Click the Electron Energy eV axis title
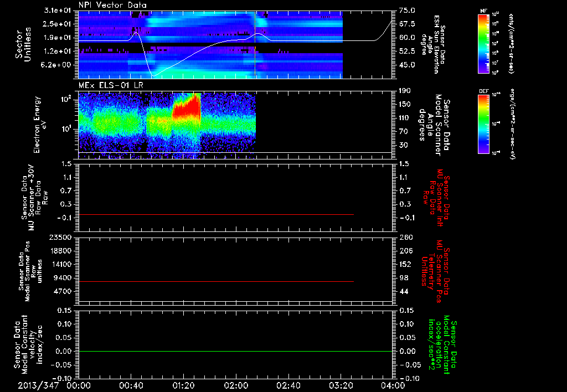 (x=40, y=125)
